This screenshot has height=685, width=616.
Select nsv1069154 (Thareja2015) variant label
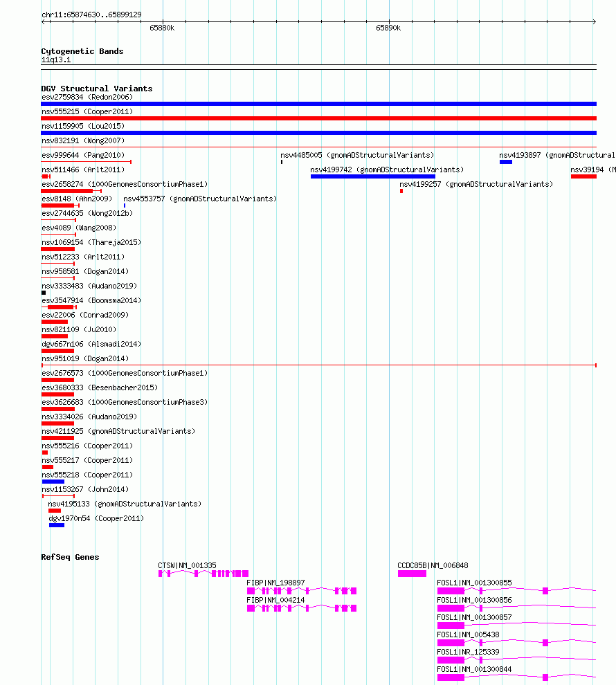[91, 242]
